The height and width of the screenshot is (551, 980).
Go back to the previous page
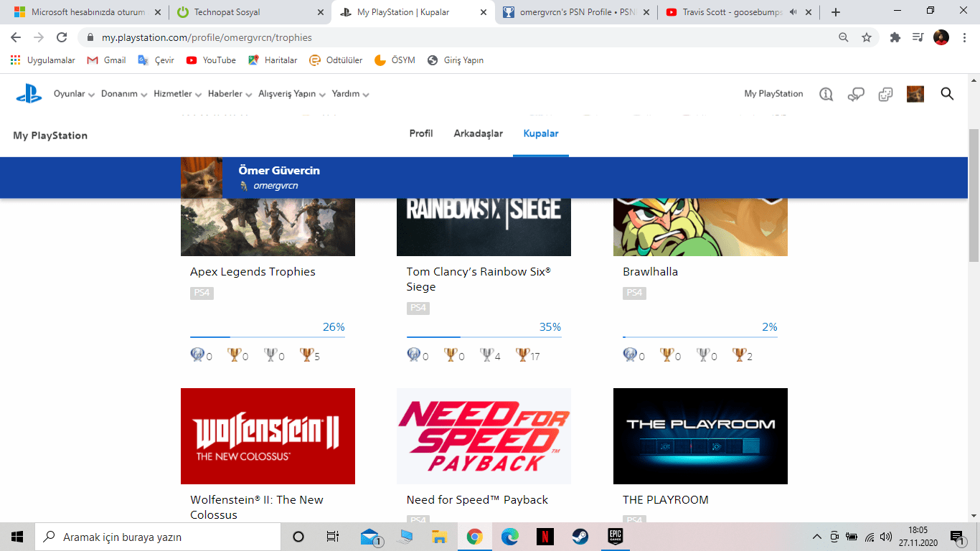[x=16, y=37]
